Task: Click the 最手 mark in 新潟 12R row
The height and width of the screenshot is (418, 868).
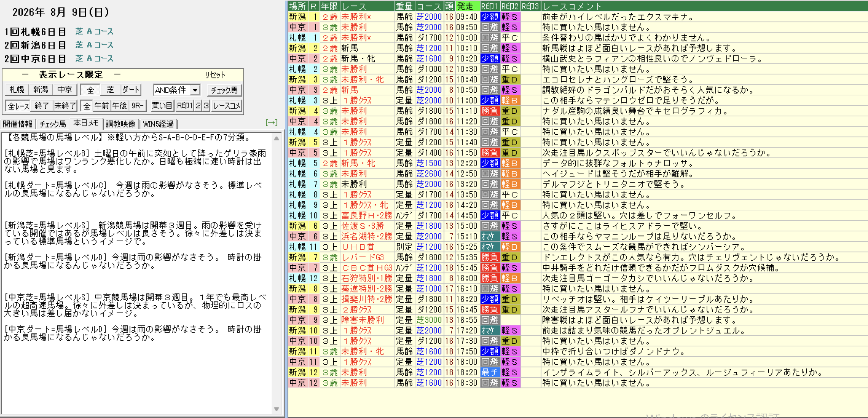Action: tap(490, 372)
